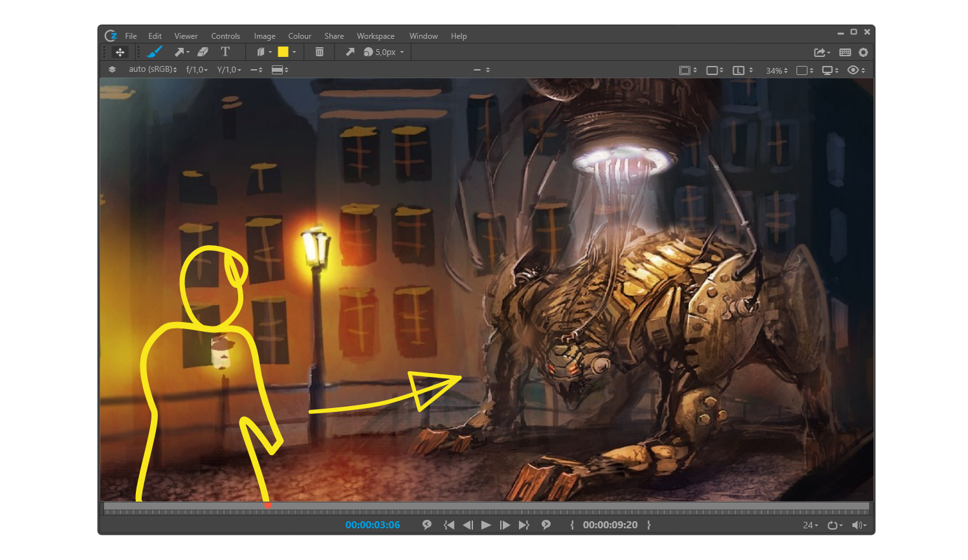Click the yellow annotation colour swatch

(x=283, y=52)
